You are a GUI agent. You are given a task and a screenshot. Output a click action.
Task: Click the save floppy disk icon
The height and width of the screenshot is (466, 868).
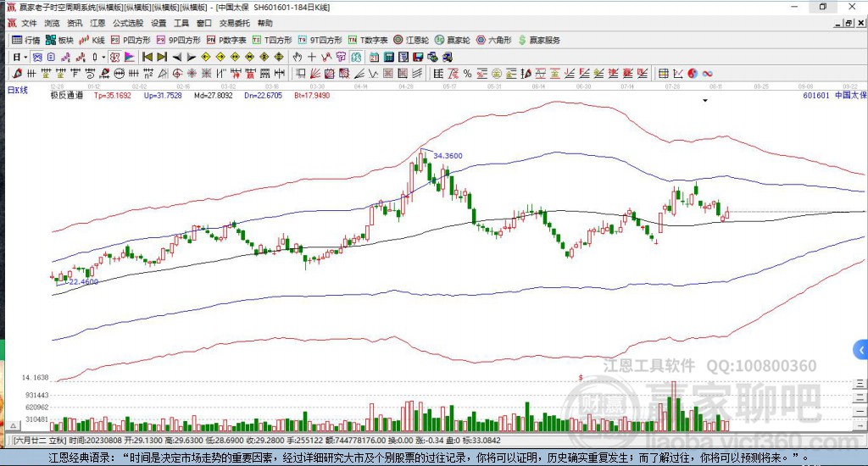tap(418, 57)
